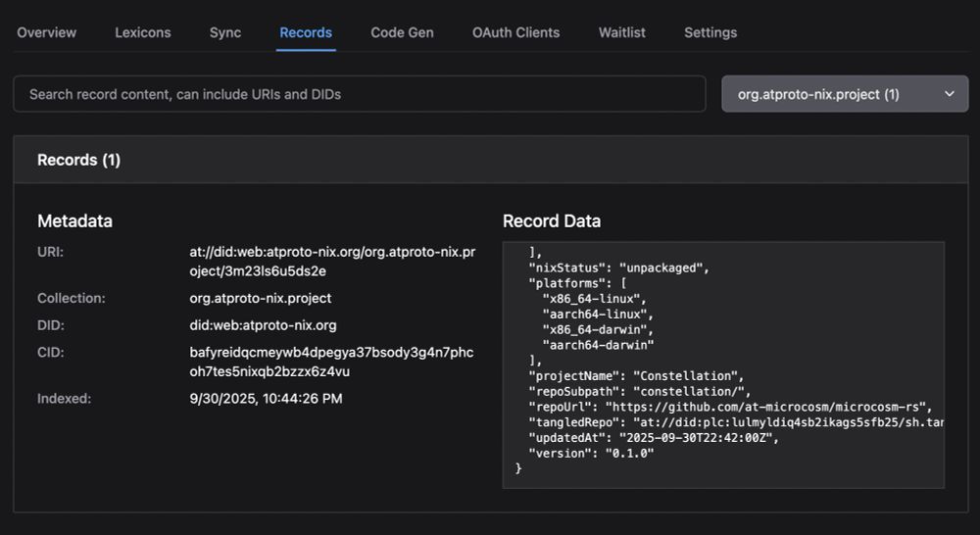
Task: Click the repoSubpath constellation/ line
Action: click(639, 392)
